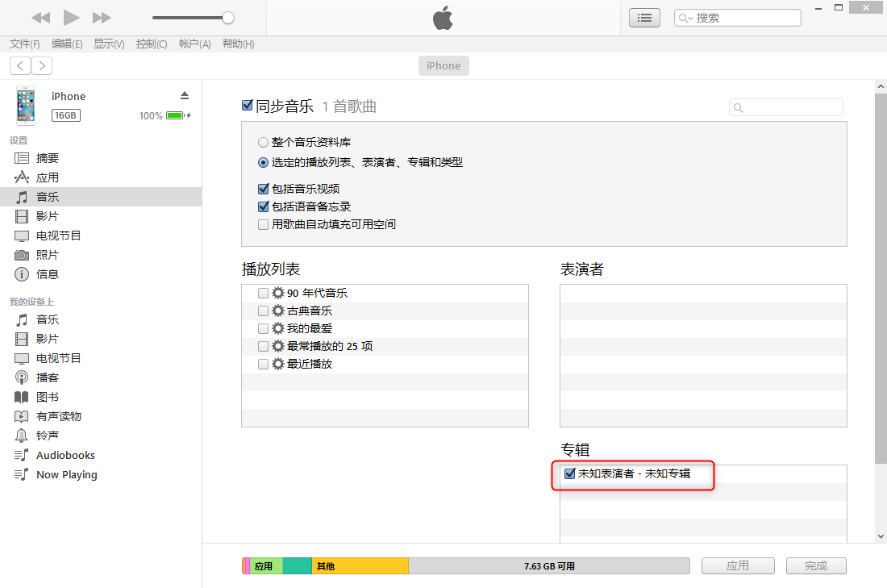Open the Now Playing playlist

pyautogui.click(x=101, y=475)
